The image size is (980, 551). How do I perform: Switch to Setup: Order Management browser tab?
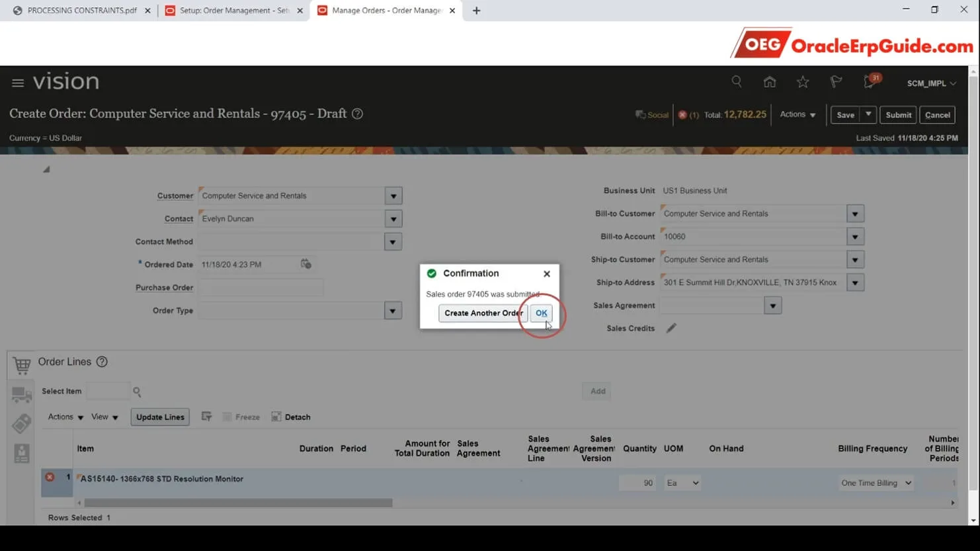point(234,11)
